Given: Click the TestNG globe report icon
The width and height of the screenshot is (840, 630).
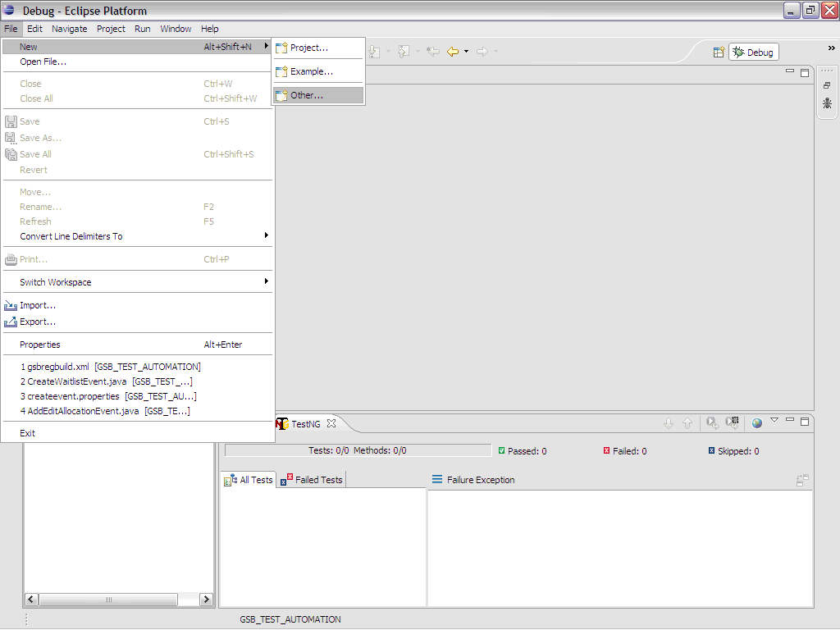Looking at the screenshot, I should coord(757,424).
